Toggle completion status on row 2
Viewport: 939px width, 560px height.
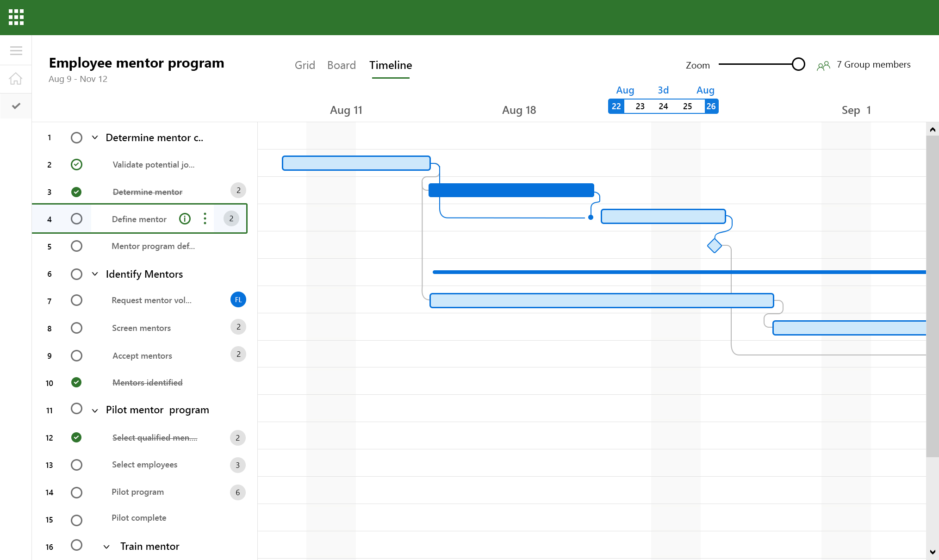[77, 164]
